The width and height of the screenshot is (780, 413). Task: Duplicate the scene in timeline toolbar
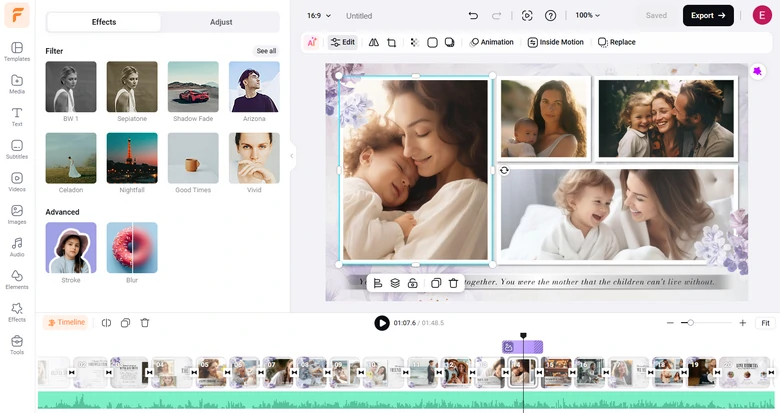click(x=125, y=323)
